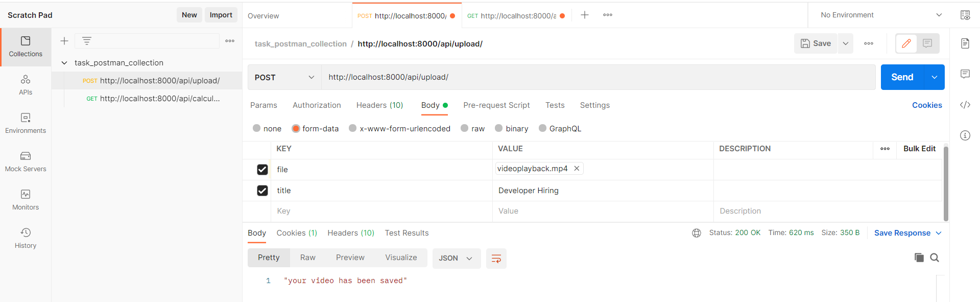Switch to the Authorization tab
The width and height of the screenshot is (980, 302).
317,105
